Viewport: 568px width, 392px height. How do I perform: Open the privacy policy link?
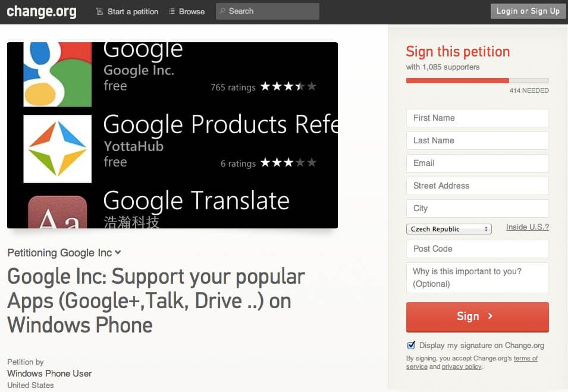coord(462,366)
